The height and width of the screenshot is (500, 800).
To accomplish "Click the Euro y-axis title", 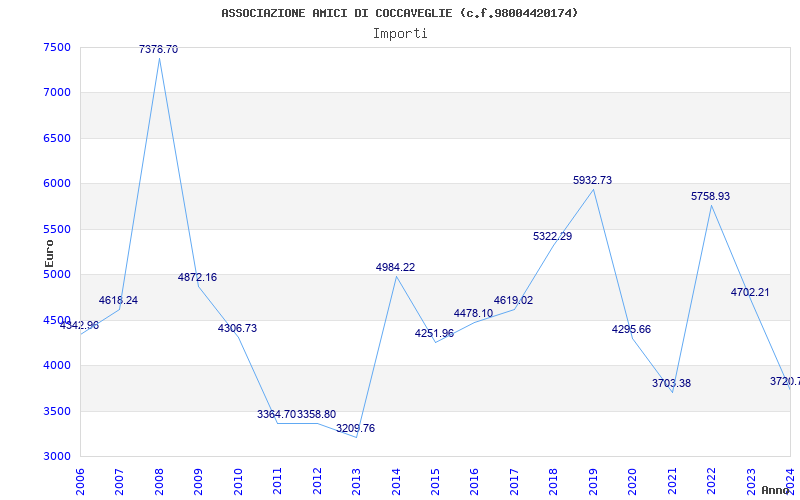I will (49, 253).
